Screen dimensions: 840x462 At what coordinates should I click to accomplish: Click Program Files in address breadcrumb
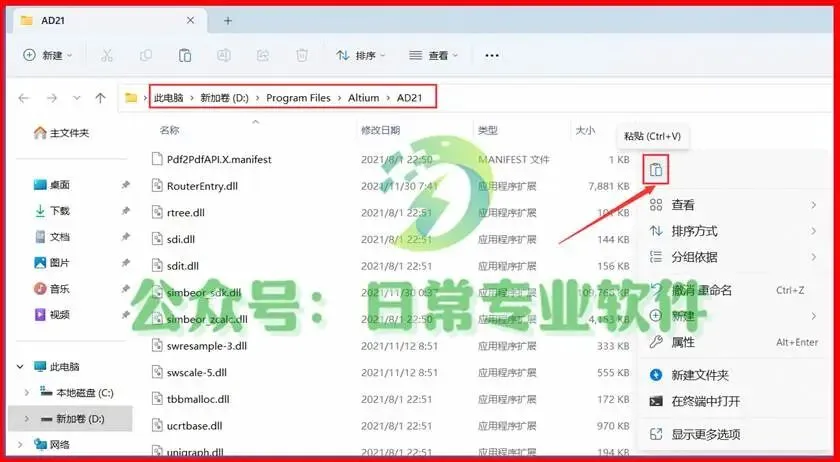(x=298, y=98)
